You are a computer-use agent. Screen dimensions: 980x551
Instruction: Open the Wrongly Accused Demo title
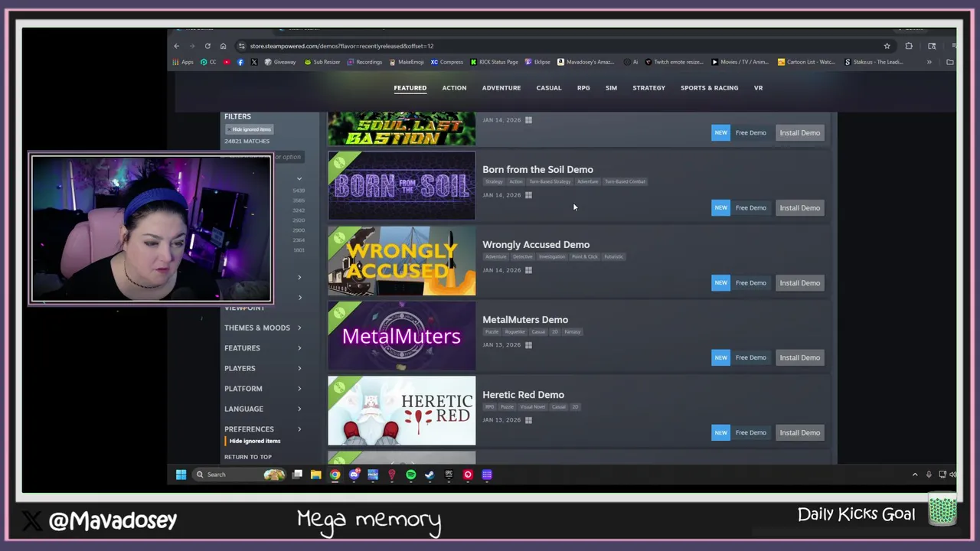tap(536, 245)
